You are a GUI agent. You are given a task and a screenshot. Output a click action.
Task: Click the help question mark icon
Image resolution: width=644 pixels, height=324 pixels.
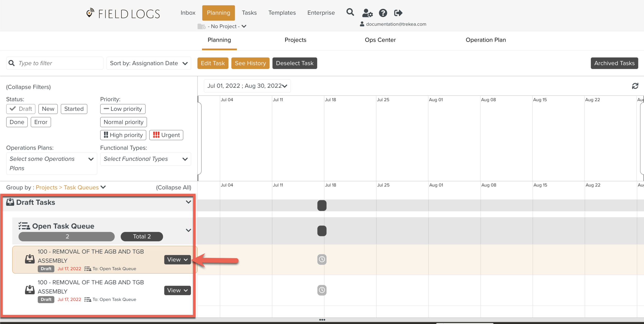(383, 13)
